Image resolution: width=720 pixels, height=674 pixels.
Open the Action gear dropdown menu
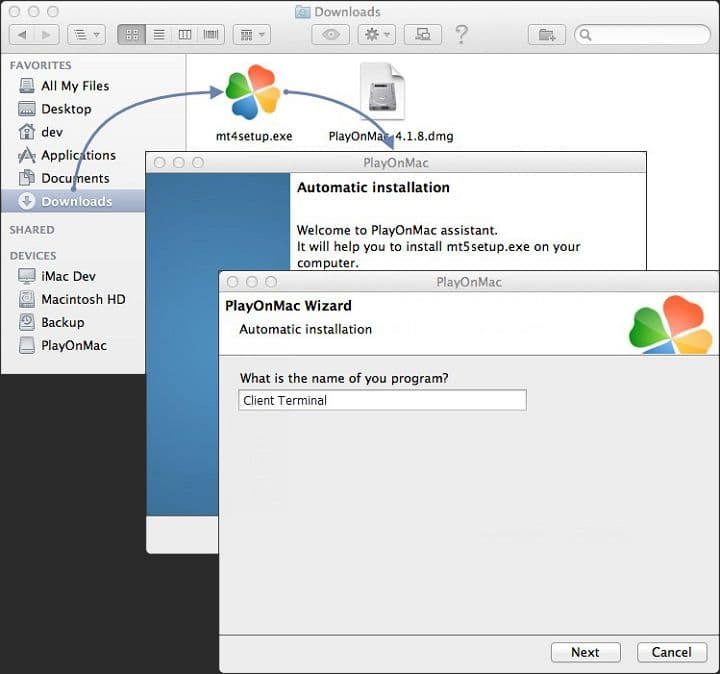coord(376,35)
